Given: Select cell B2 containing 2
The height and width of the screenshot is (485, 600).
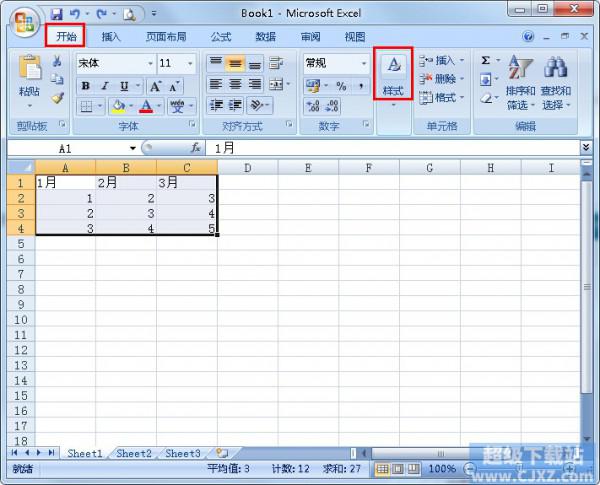Looking at the screenshot, I should (x=126, y=198).
